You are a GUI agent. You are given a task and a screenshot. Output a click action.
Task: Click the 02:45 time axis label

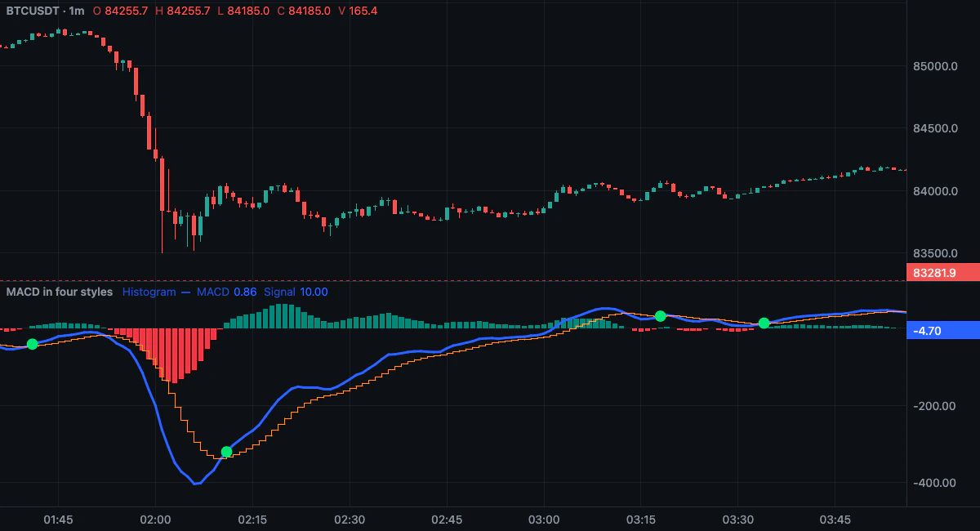point(447,520)
